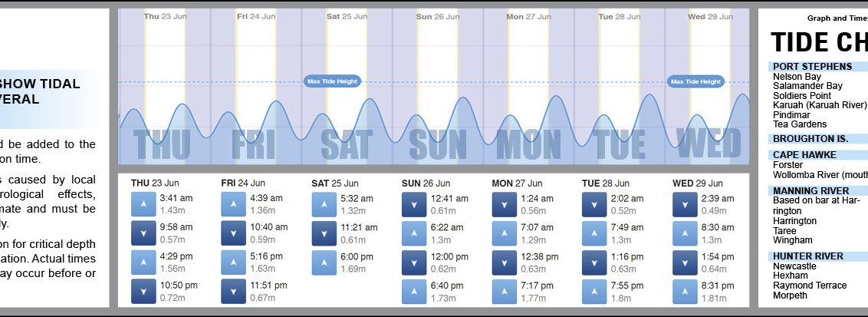Image resolution: width=868 pixels, height=317 pixels.
Task: Click the large WED label on tide graph
Action: point(709,144)
